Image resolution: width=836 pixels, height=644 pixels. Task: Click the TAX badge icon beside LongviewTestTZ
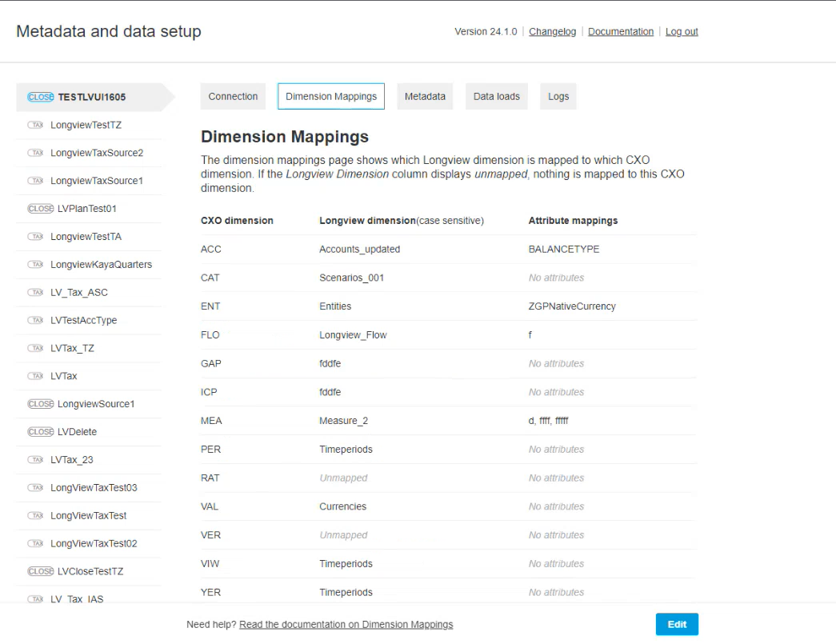(35, 125)
